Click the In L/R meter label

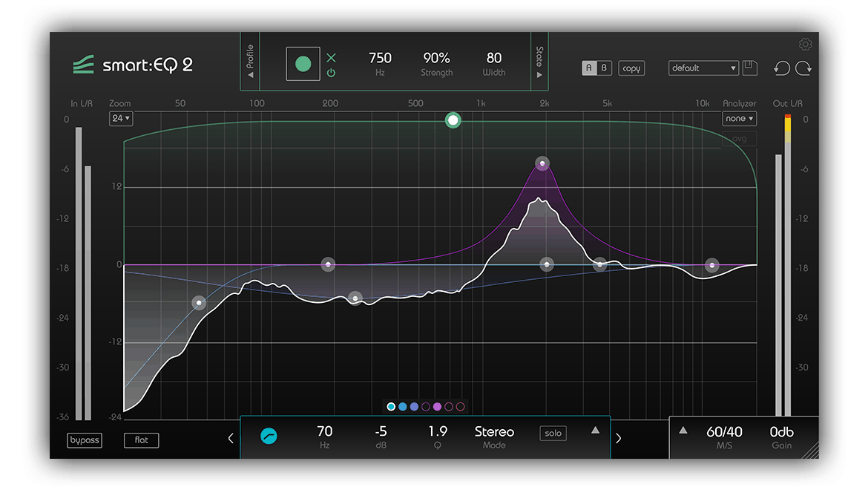(x=82, y=103)
